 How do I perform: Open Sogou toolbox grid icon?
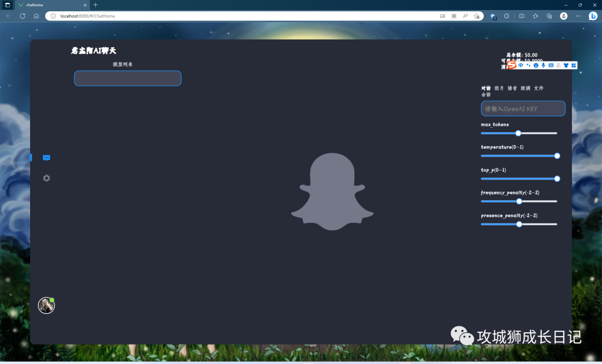pos(574,65)
